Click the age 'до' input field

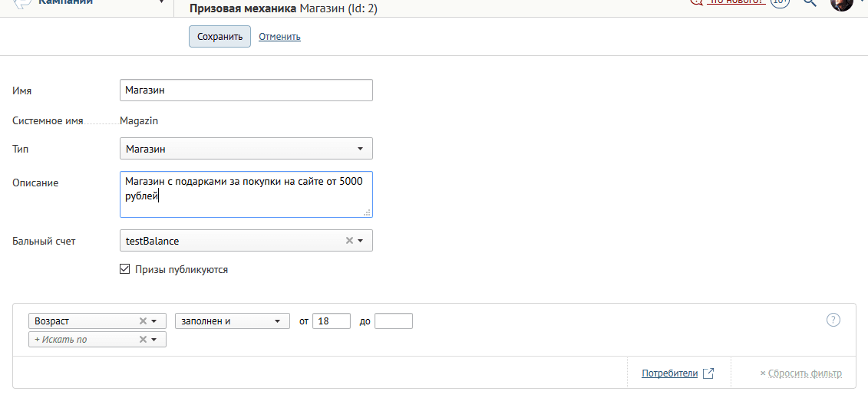pos(394,321)
